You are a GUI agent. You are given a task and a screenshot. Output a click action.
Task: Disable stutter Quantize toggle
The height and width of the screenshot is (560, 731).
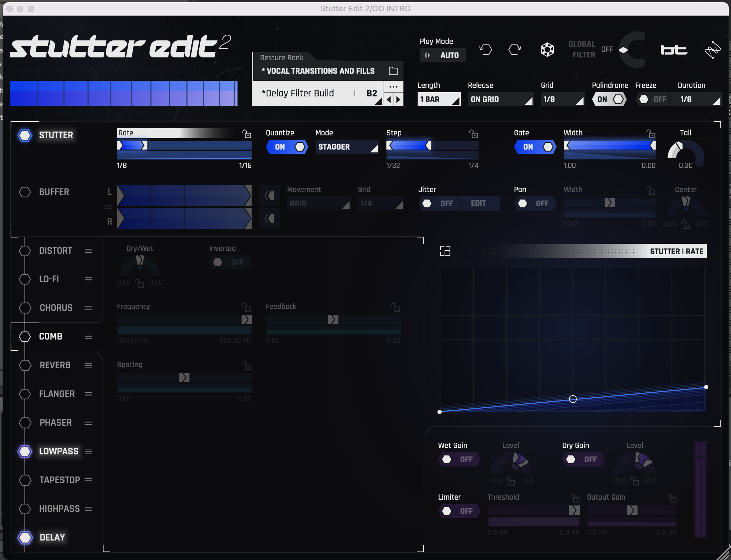tap(287, 147)
